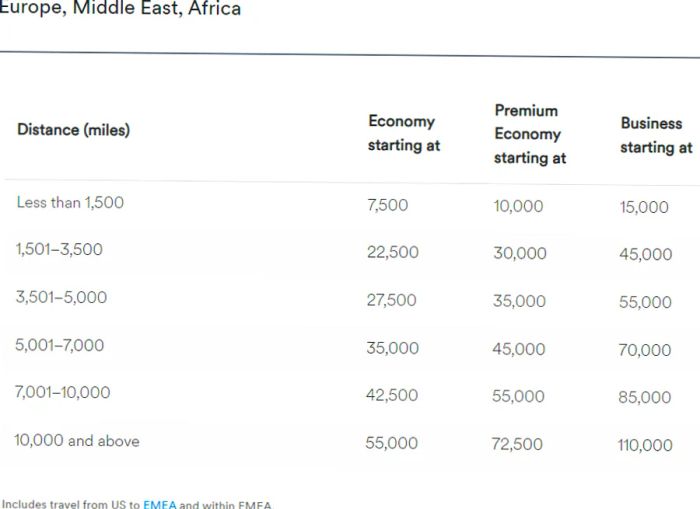Viewport: 700px width, 509px height.
Task: Select the 7,500 economy value
Action: point(388,205)
